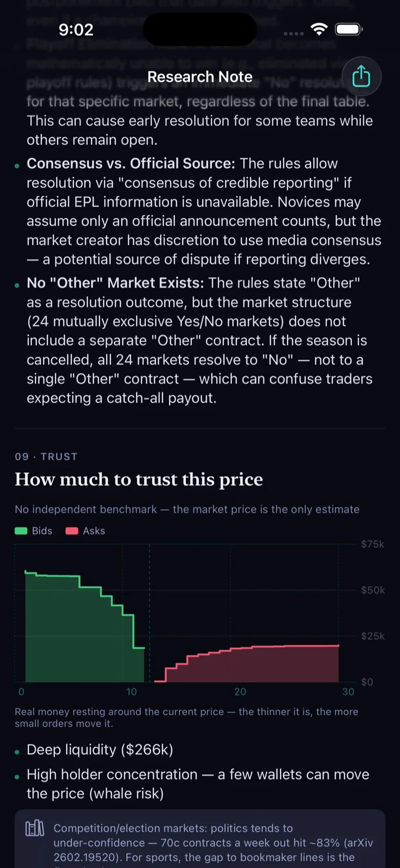Tap the Research Note title
This screenshot has height=868, width=400.
[200, 77]
